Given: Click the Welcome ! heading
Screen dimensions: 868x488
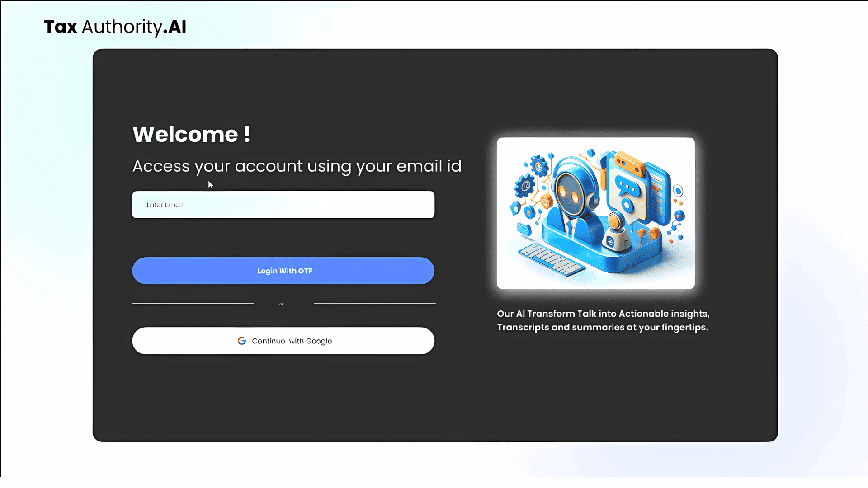Looking at the screenshot, I should (x=191, y=134).
